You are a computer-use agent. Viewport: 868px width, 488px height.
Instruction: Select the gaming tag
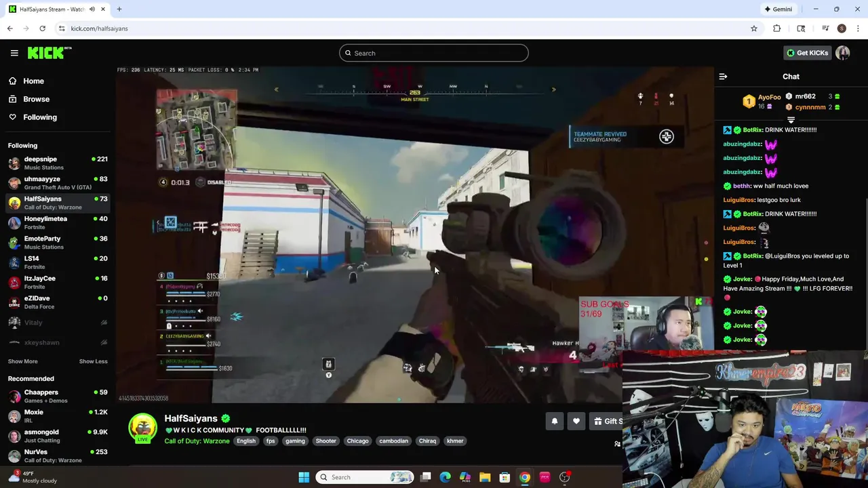click(x=295, y=441)
